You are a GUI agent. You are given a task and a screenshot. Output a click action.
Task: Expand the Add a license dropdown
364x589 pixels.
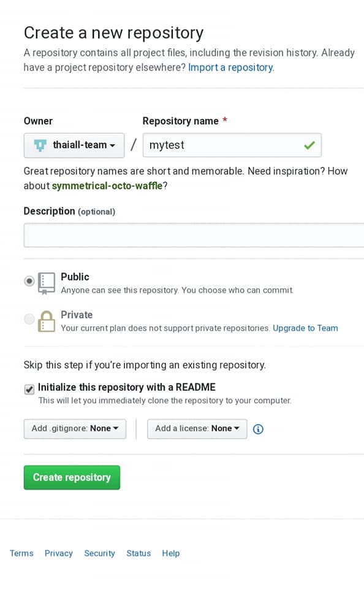click(197, 429)
